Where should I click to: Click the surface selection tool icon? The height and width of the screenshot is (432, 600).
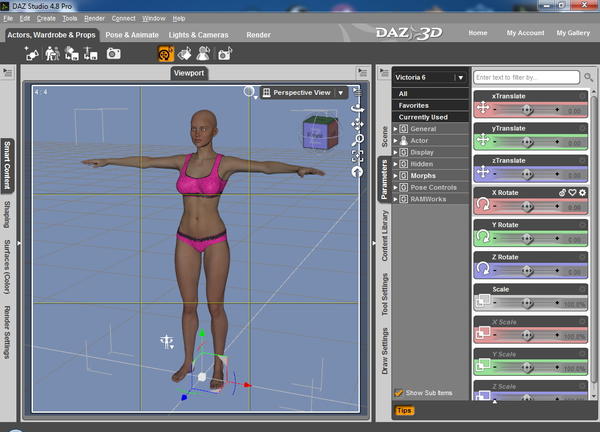click(184, 54)
